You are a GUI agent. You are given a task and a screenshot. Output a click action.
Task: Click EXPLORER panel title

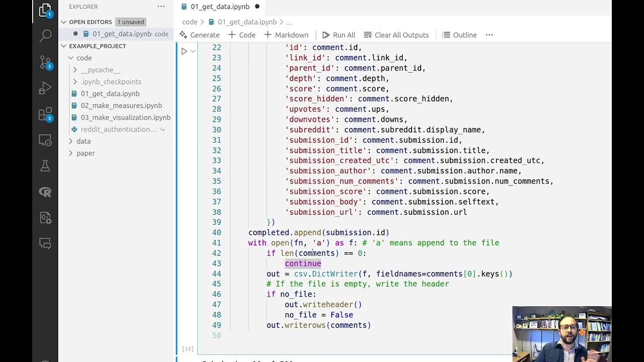point(84,7)
